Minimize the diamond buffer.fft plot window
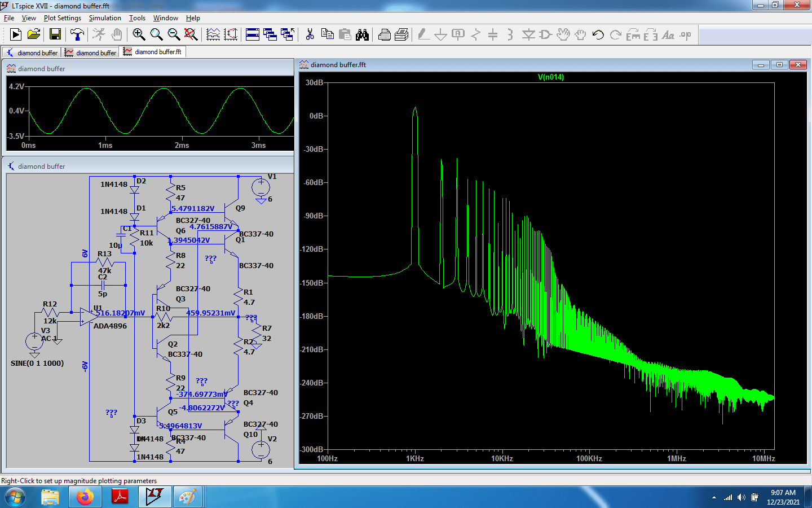Viewport: 812px width, 508px height. point(761,65)
